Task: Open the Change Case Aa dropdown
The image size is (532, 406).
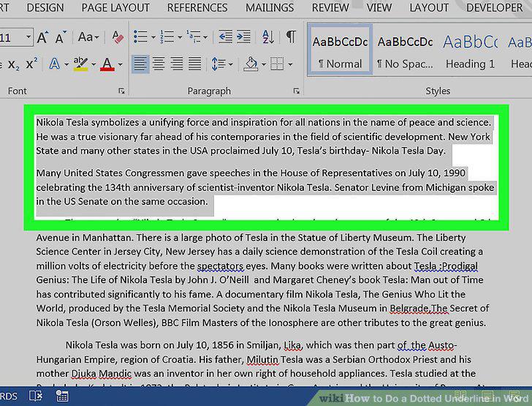Action: coord(88,37)
